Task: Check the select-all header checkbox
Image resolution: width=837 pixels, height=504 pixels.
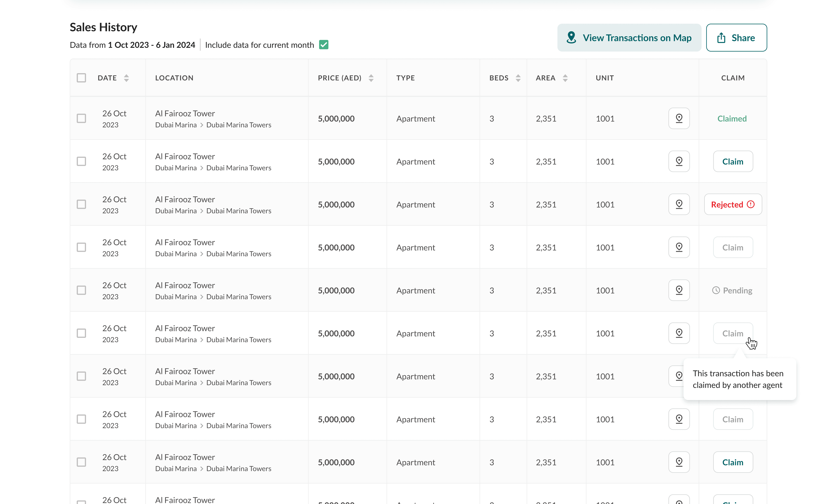Action: point(82,78)
